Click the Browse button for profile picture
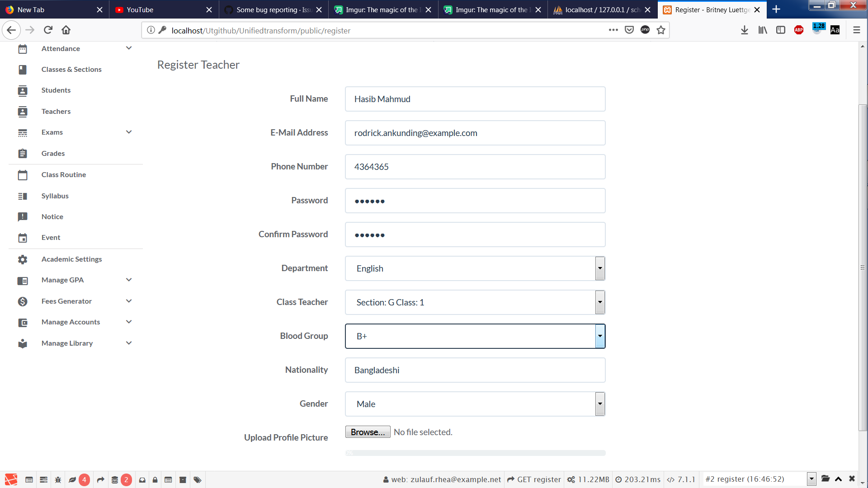 coord(368,432)
